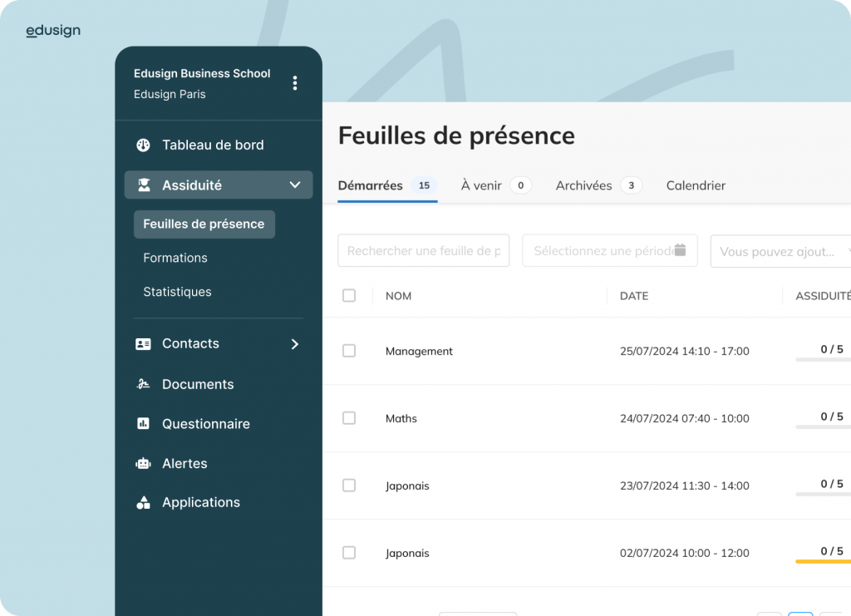This screenshot has width=851, height=616.
Task: Open the school options three-dot menu
Action: pyautogui.click(x=295, y=83)
